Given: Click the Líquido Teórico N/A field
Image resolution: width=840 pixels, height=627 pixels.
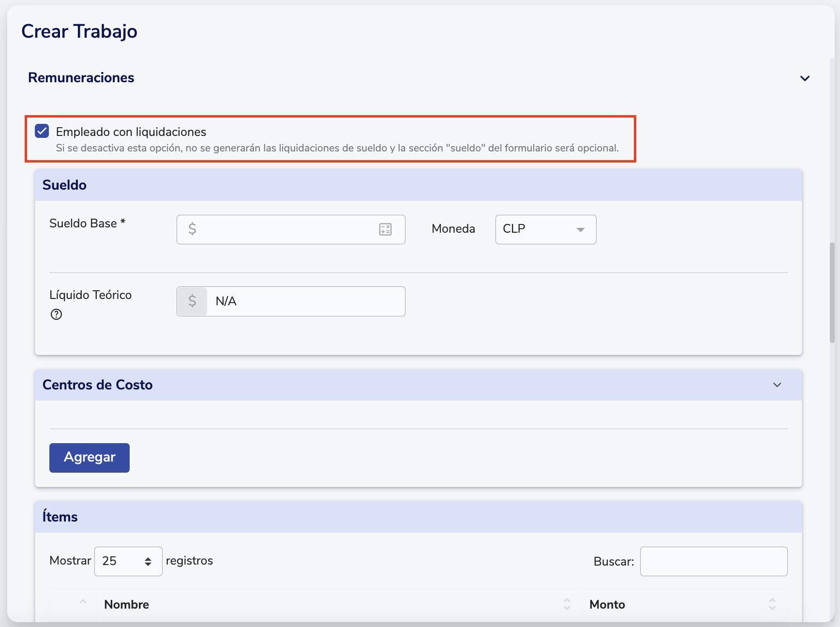Looking at the screenshot, I should point(305,301).
